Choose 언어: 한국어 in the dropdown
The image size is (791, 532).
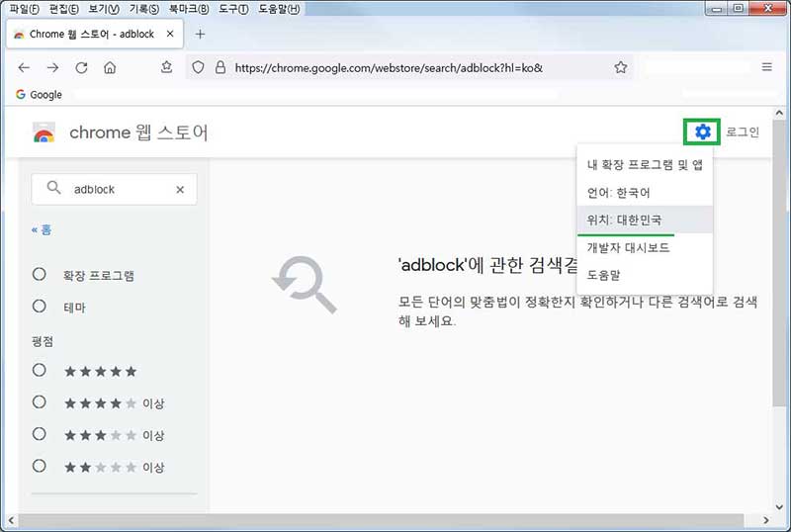[645, 192]
